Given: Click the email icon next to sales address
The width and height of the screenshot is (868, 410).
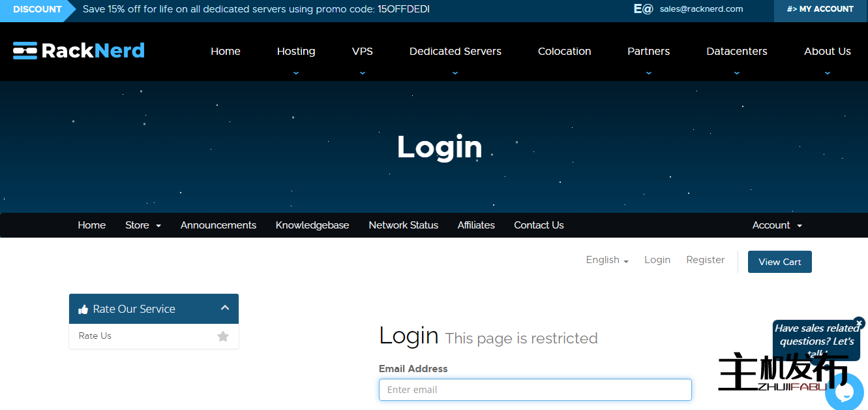Looking at the screenshot, I should point(643,9).
